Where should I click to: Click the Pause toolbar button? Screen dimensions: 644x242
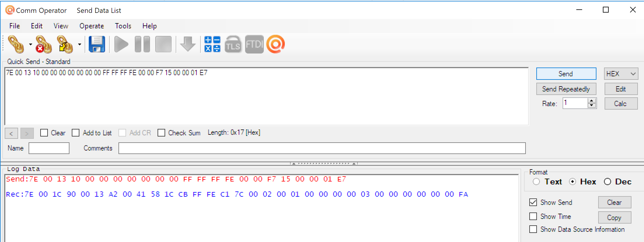point(142,44)
